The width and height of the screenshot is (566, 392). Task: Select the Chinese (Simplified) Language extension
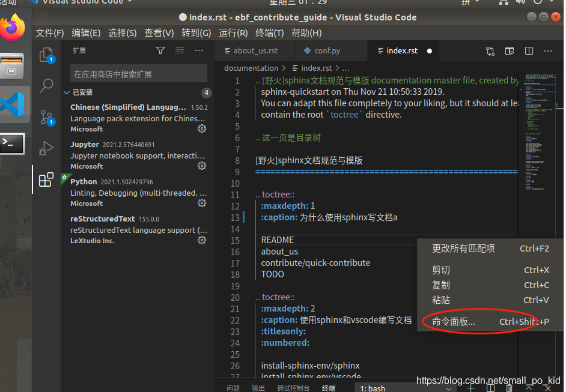pos(139,118)
